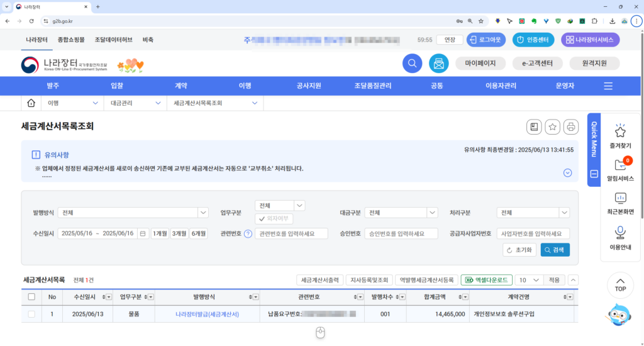Open browser extensions puzzle icon
Screen dimensions: 644x346
pyautogui.click(x=594, y=21)
